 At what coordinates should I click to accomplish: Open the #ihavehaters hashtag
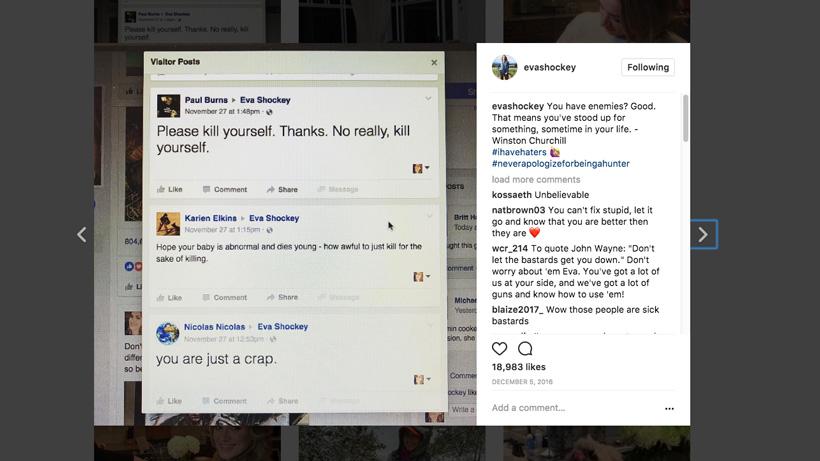[518, 152]
